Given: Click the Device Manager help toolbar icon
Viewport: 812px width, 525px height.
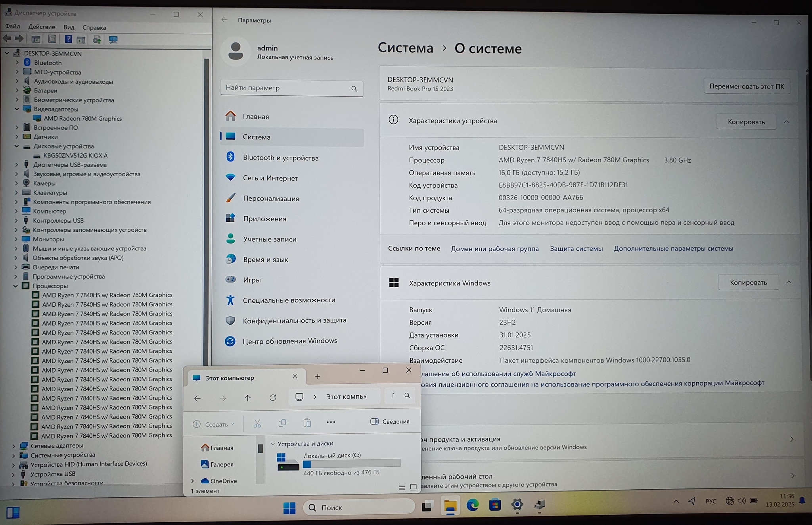Looking at the screenshot, I should (68, 39).
